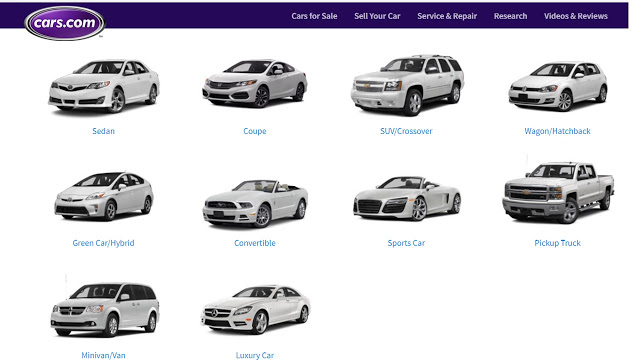
Task: Select the Wagon/Hatchback car image
Action: pyautogui.click(x=558, y=86)
